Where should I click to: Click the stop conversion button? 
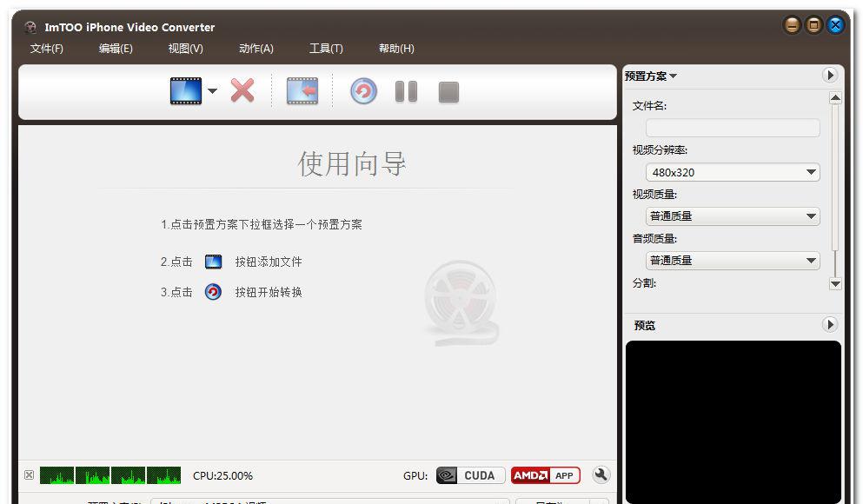pos(448,92)
